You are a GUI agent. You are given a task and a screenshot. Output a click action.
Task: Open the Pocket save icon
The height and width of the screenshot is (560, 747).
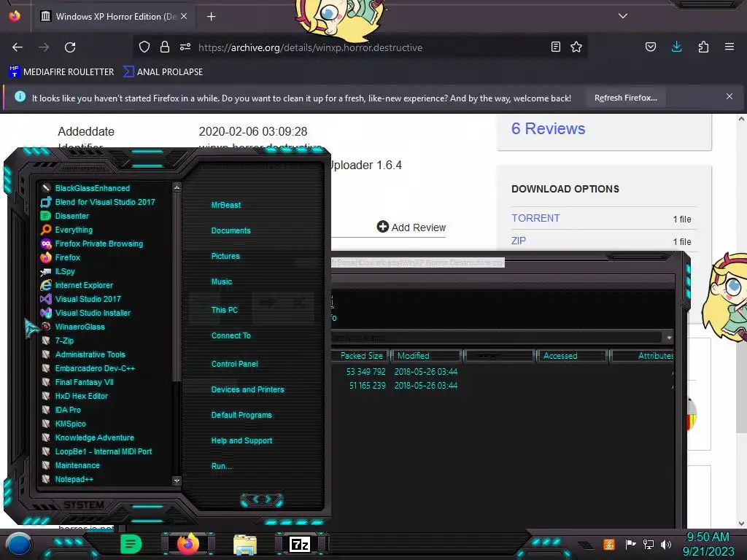[650, 47]
